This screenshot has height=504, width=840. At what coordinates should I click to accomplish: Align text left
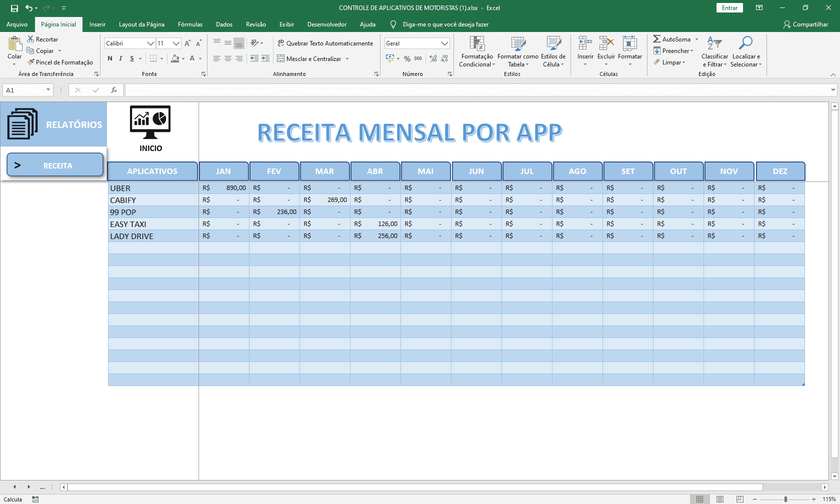pyautogui.click(x=217, y=58)
